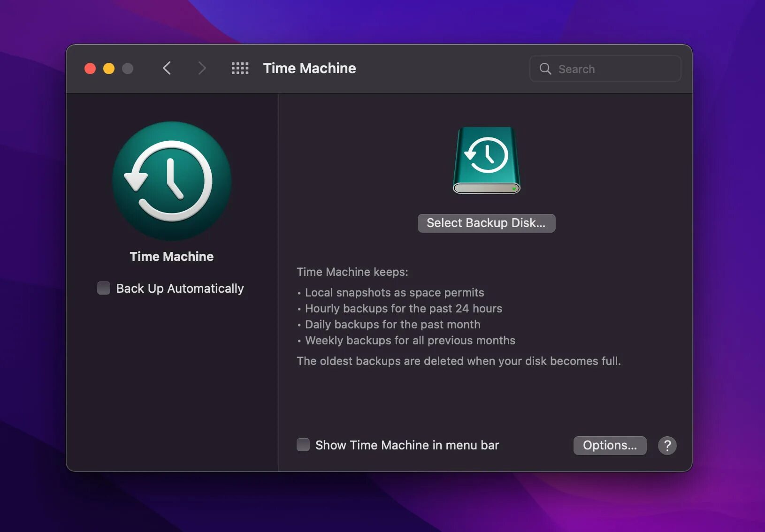This screenshot has height=532, width=765.
Task: Click the back arrow in toolbar
Action: (x=167, y=68)
